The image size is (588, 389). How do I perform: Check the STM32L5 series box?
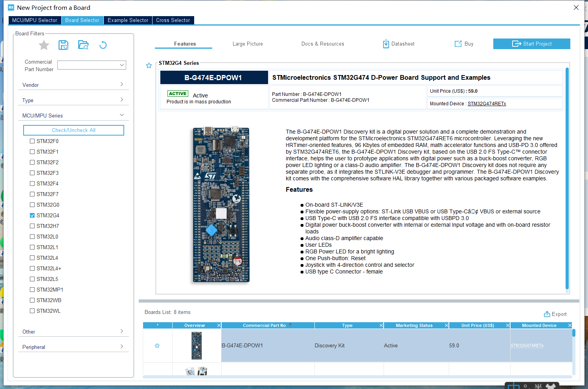(32, 279)
